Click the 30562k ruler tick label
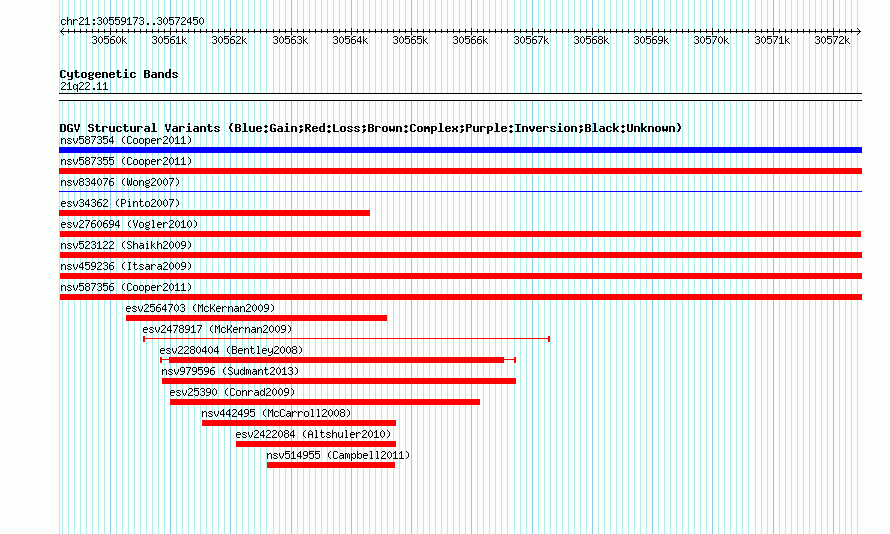 (x=229, y=40)
